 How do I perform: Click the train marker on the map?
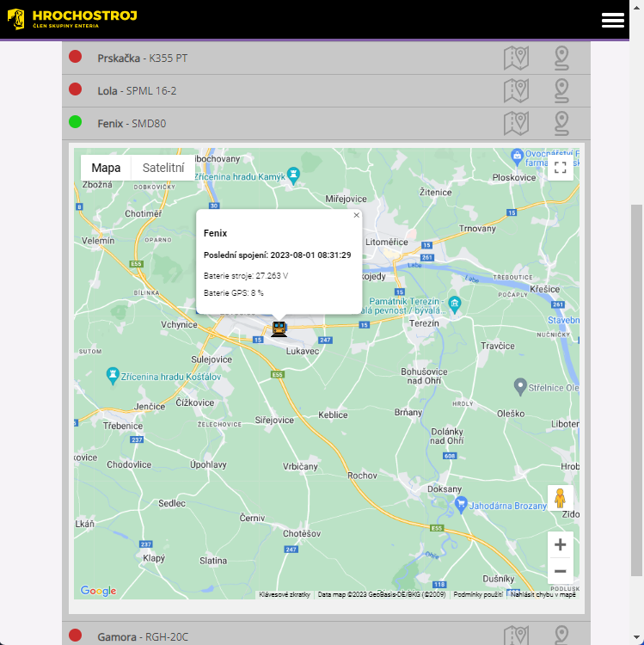click(x=279, y=329)
